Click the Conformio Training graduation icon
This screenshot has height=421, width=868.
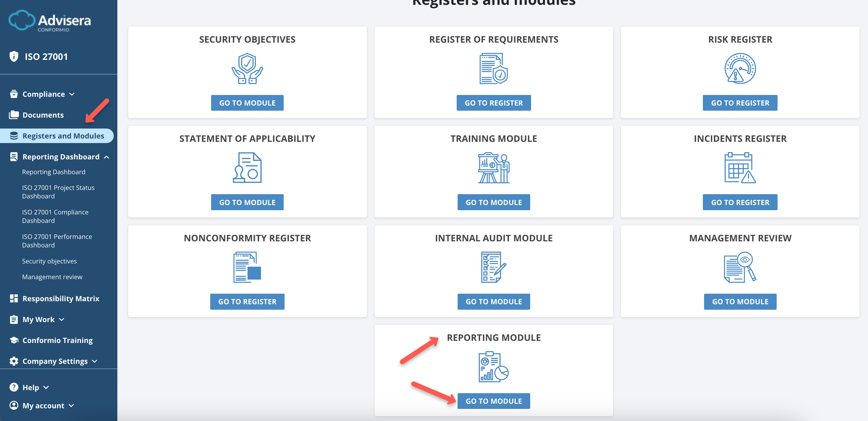(x=14, y=340)
